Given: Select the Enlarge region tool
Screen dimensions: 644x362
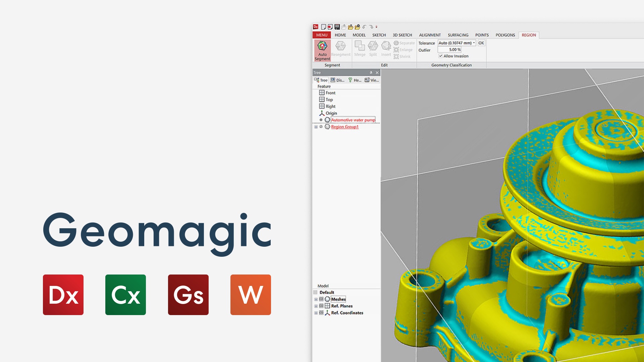Looking at the screenshot, I should tap(397, 50).
